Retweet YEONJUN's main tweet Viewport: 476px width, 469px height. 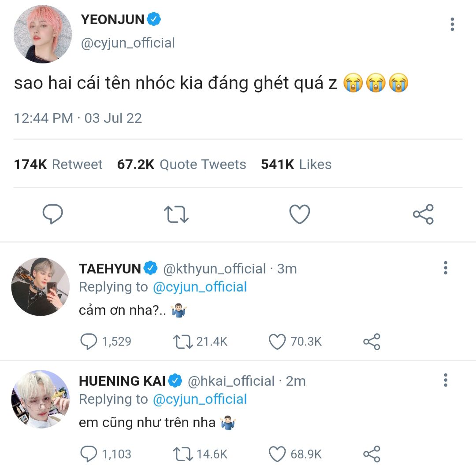click(176, 214)
